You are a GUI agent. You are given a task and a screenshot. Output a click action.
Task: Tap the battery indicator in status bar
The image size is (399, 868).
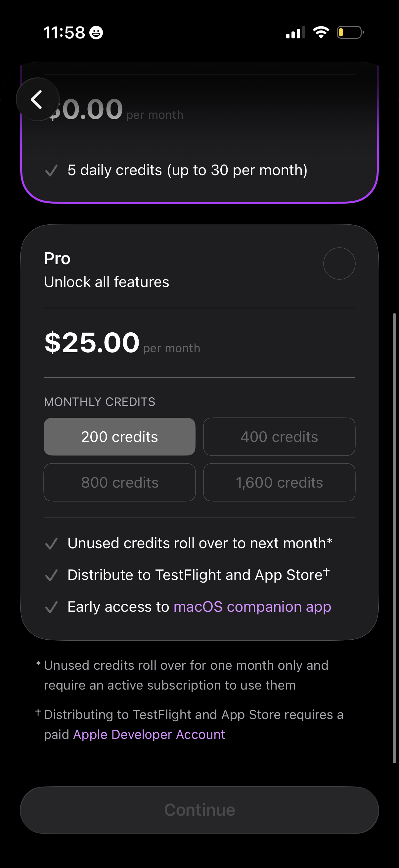[349, 32]
